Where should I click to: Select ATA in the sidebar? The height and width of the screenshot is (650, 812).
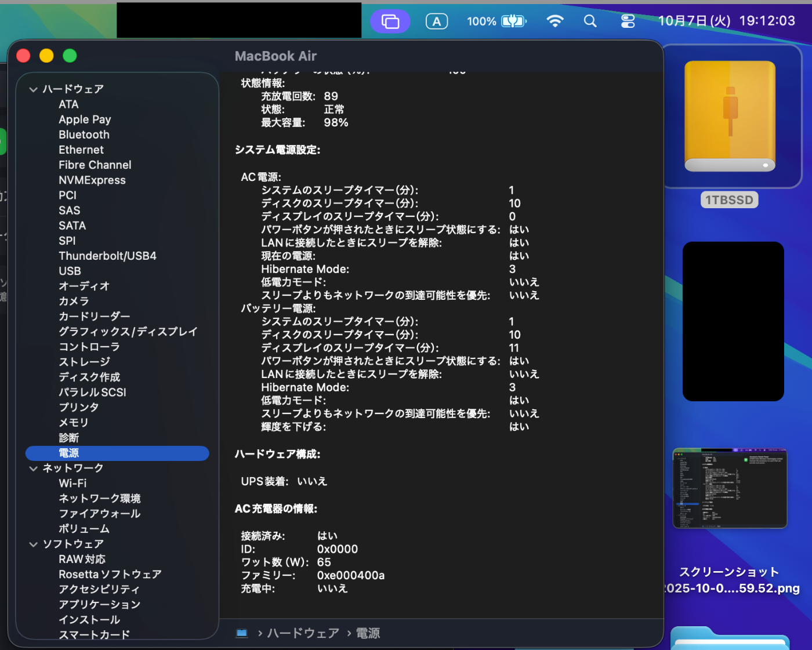68,104
